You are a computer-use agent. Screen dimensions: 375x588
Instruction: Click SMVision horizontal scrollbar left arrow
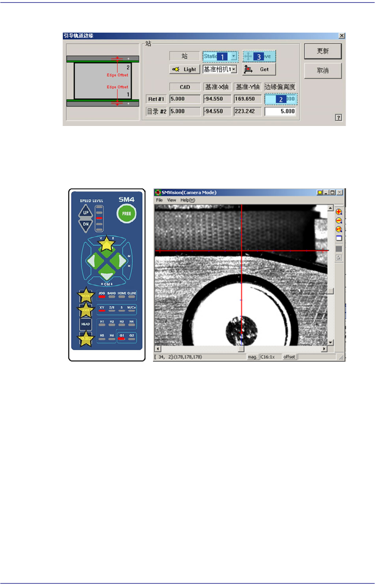[x=158, y=349]
